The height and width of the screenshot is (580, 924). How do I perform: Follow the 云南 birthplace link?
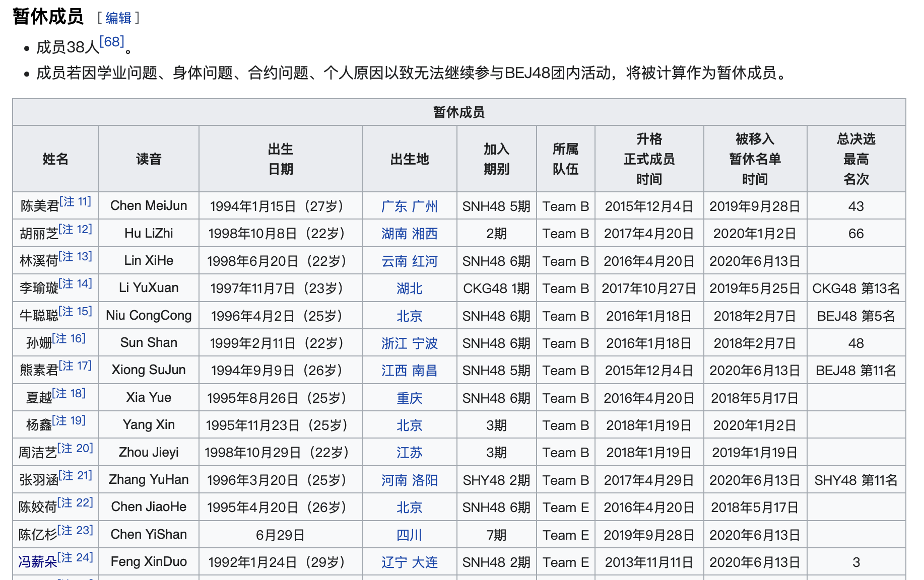pyautogui.click(x=394, y=261)
